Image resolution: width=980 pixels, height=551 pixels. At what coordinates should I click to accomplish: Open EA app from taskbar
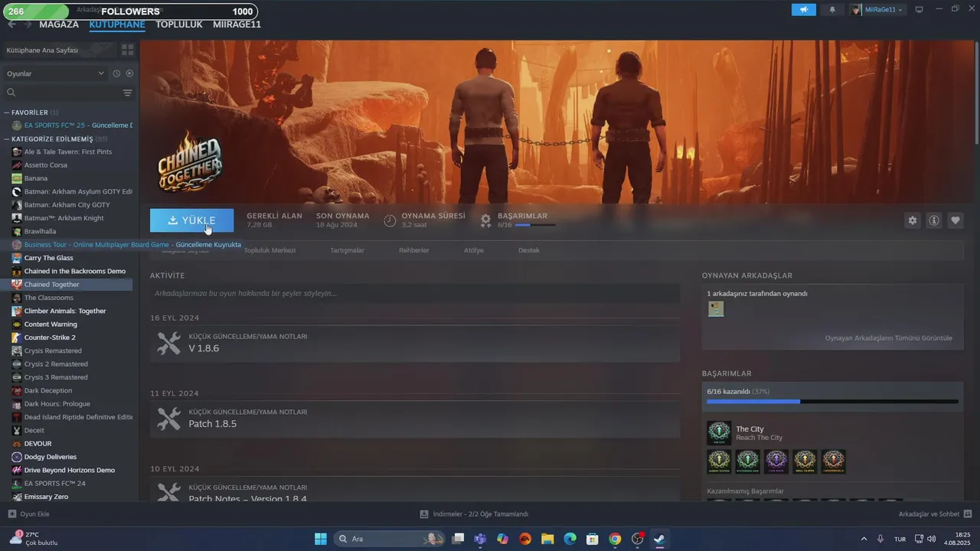point(525,539)
